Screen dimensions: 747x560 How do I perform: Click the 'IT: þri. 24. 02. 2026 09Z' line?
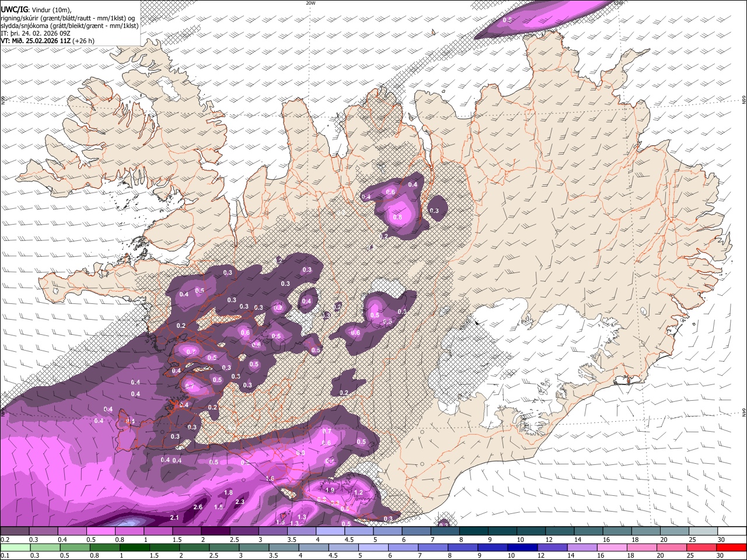[x=36, y=33]
